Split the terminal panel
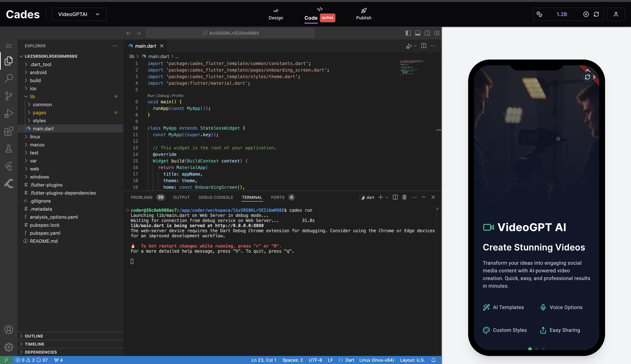Image resolution: width=631 pixels, height=364 pixels. (x=395, y=197)
